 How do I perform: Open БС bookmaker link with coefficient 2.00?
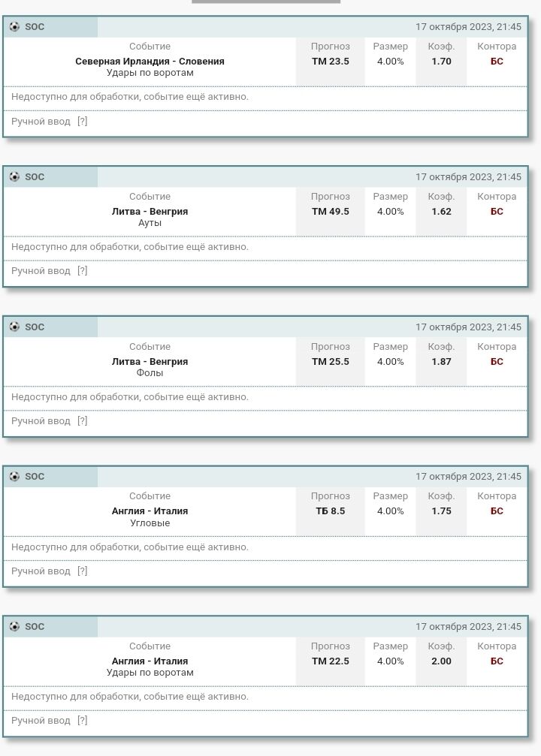point(497,661)
